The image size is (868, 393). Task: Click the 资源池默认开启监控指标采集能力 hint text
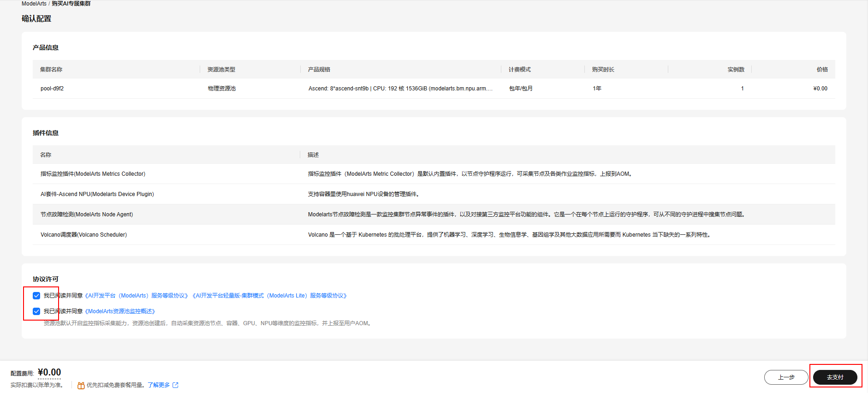coord(208,323)
